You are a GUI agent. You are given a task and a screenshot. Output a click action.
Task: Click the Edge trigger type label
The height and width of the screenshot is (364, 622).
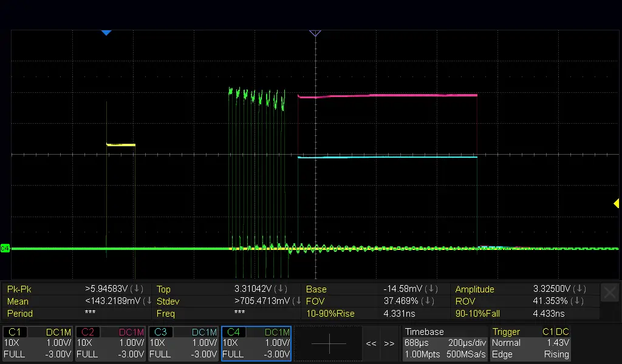[502, 354]
